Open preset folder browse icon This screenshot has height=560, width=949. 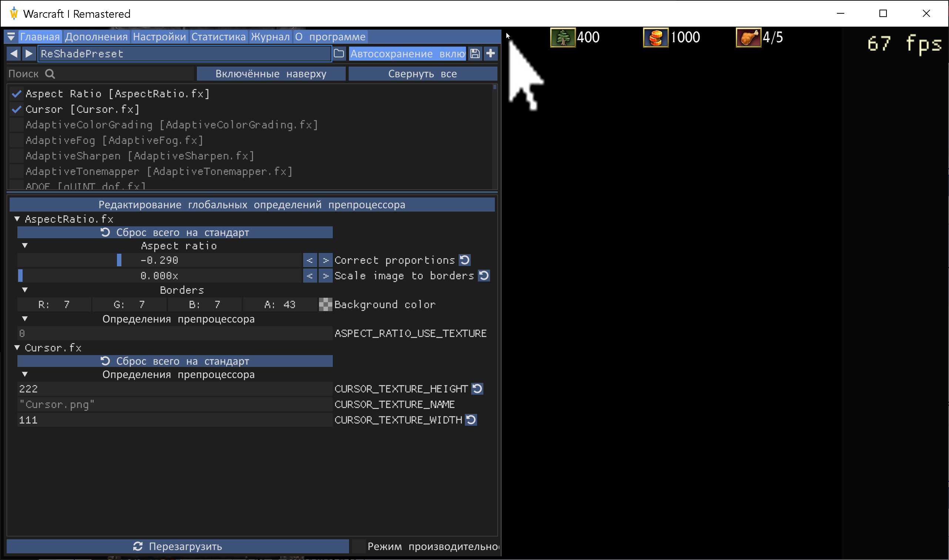click(x=339, y=54)
